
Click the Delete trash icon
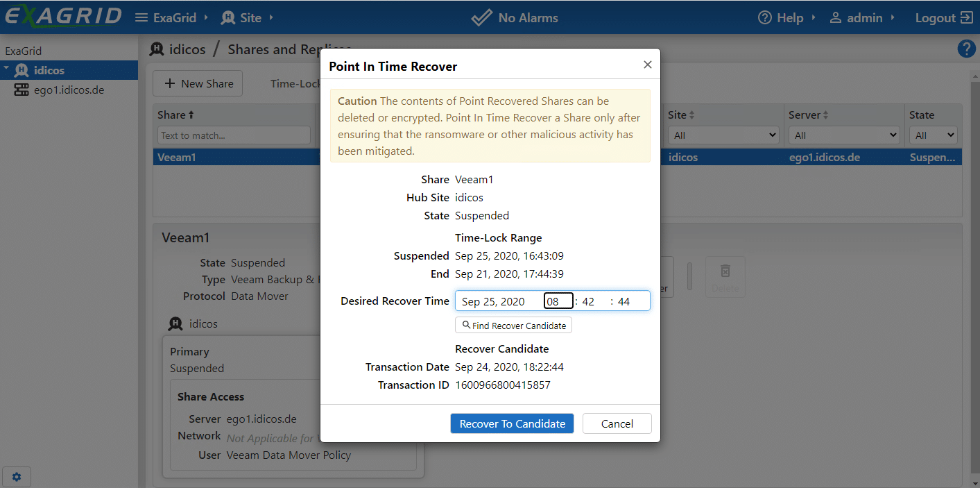[x=725, y=271]
